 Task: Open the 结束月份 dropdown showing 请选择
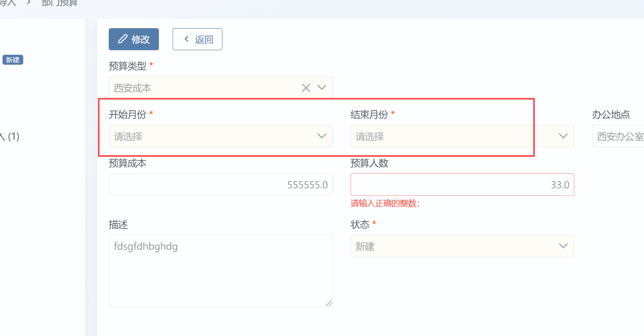pos(452,136)
